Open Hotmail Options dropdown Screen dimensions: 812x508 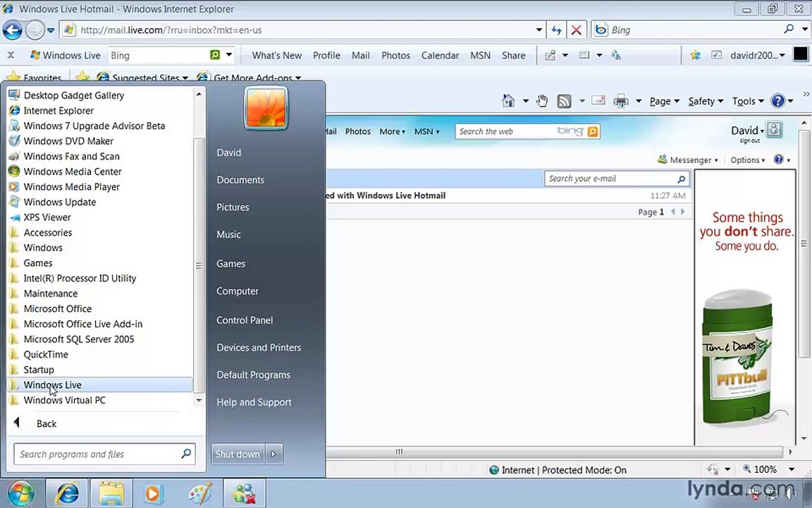(747, 160)
